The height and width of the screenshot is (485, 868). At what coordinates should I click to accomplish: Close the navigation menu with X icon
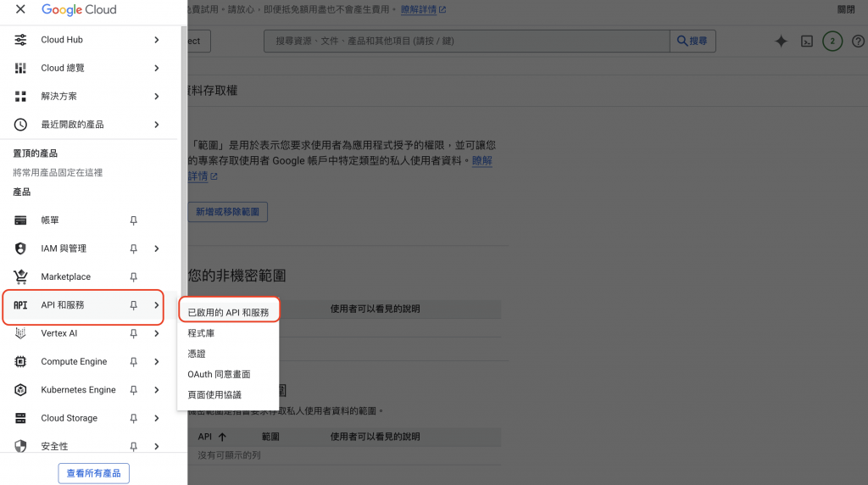click(x=20, y=9)
